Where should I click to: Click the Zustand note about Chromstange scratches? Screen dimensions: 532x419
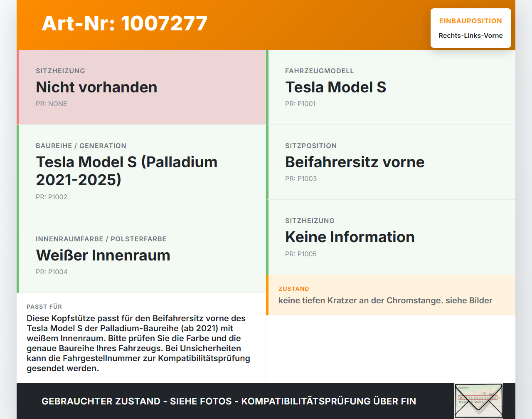point(385,300)
